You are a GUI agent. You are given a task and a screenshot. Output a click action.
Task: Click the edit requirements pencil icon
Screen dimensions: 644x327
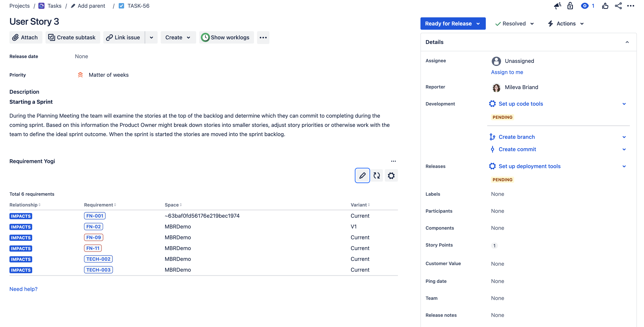point(362,175)
